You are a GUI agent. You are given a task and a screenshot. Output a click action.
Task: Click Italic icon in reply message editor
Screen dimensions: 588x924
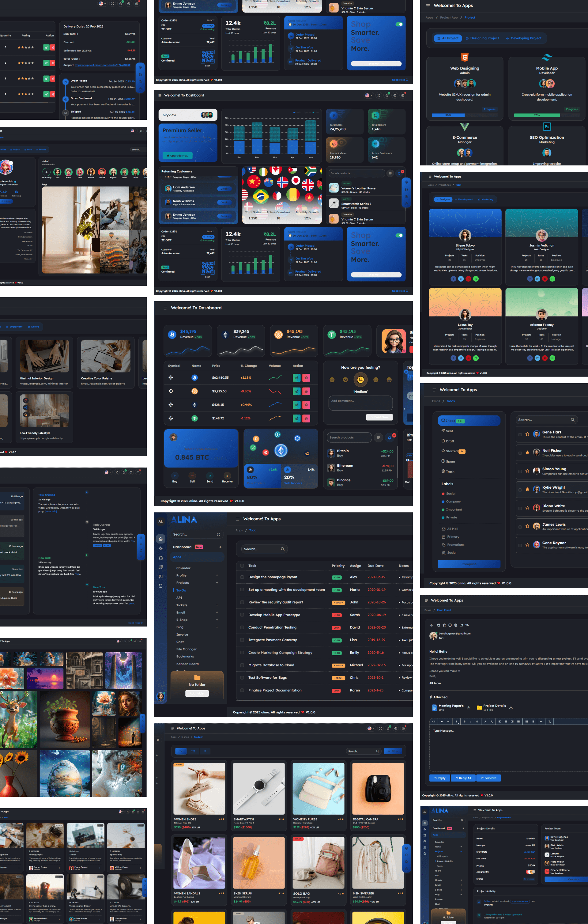point(471,721)
